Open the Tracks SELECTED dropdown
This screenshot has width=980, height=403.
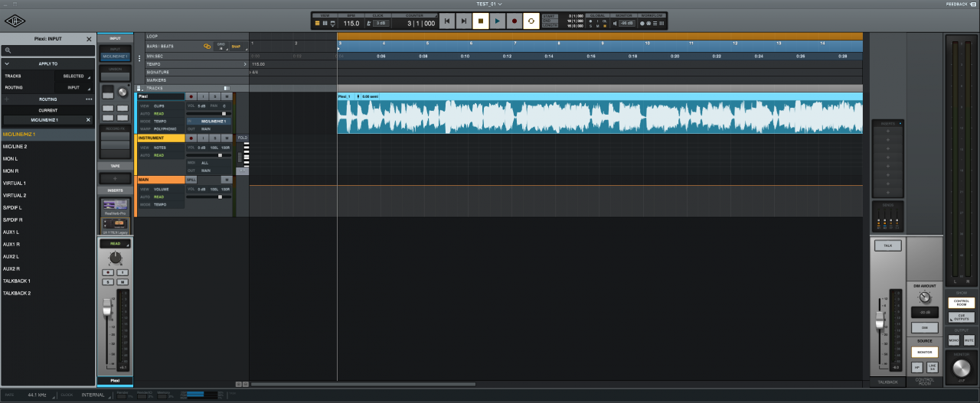(x=74, y=76)
